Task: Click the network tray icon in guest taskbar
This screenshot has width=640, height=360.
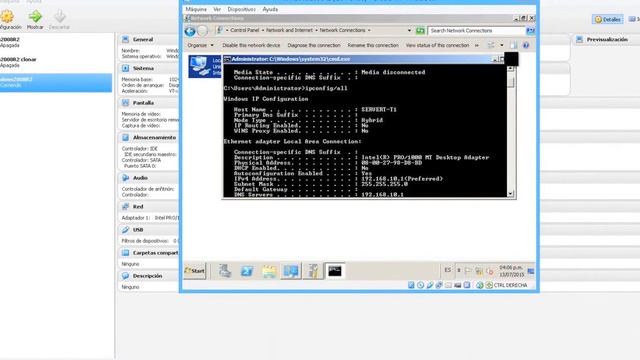Action: [x=478, y=271]
